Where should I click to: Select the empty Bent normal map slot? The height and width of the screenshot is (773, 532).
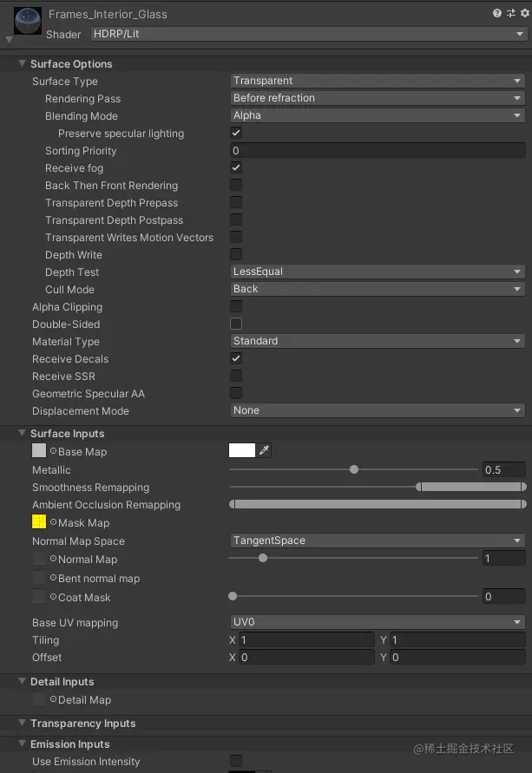(39, 577)
